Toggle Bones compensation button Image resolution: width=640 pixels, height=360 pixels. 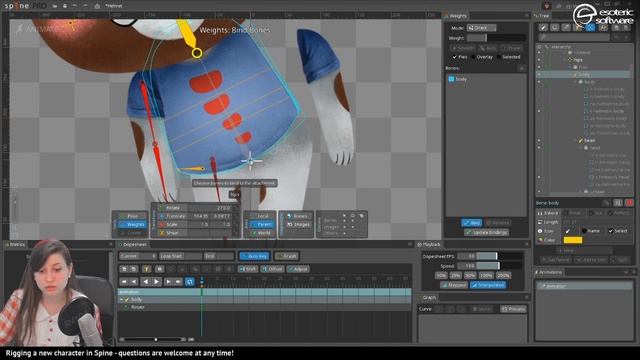pyautogui.click(x=298, y=216)
